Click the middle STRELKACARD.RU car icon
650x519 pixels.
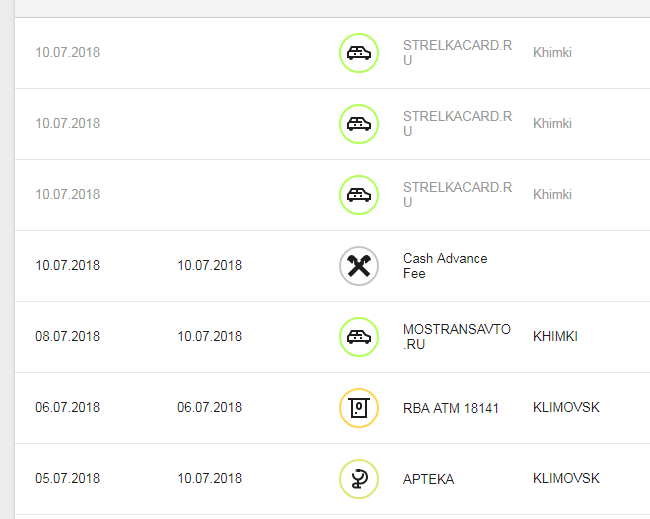(359, 124)
